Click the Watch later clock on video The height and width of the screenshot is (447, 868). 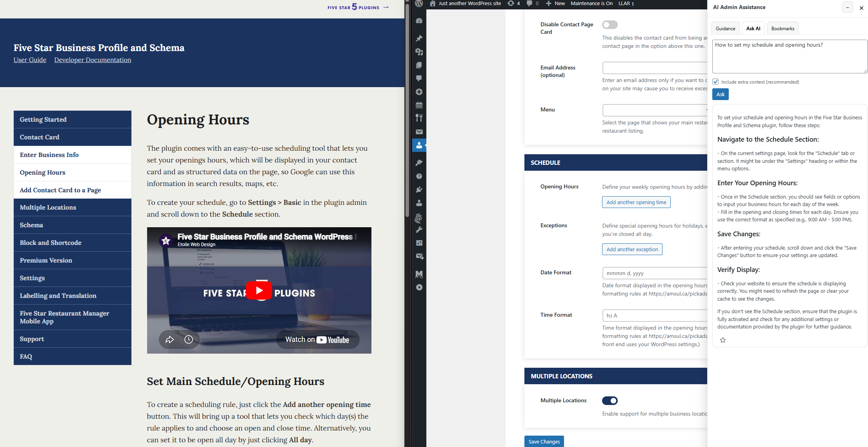189,339
